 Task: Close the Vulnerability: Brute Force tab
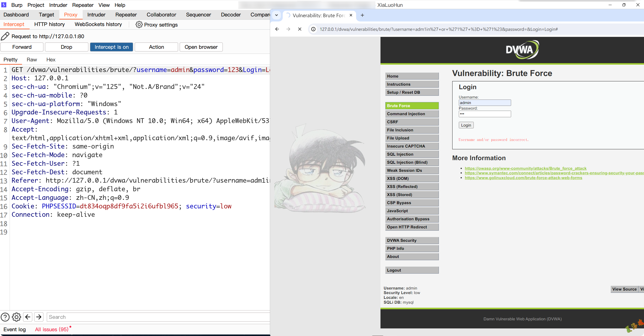pos(351,15)
